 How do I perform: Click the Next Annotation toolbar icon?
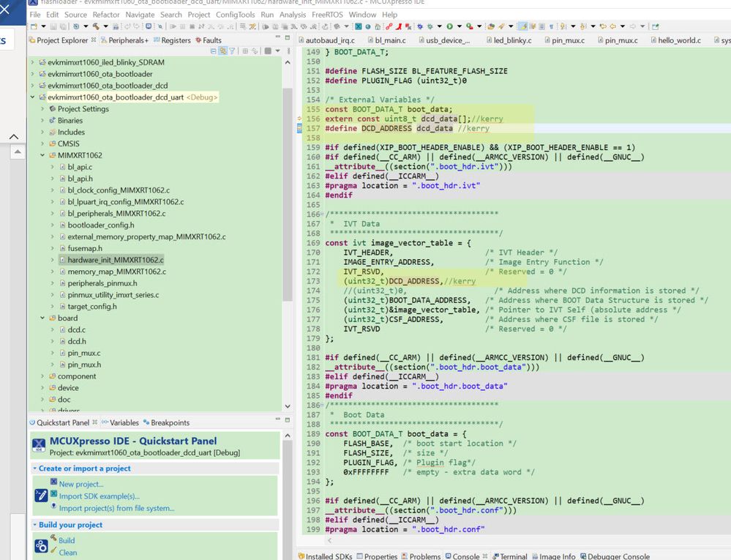click(562, 26)
